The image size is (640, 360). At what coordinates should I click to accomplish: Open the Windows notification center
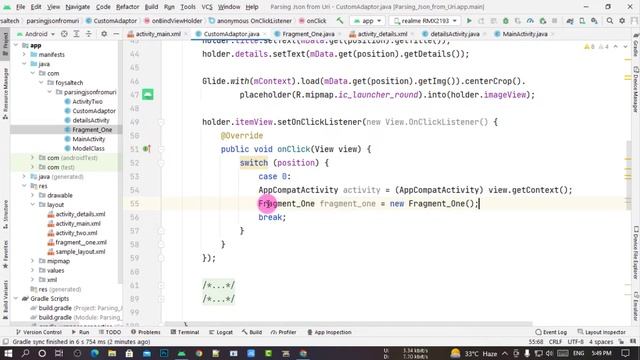(x=625, y=353)
